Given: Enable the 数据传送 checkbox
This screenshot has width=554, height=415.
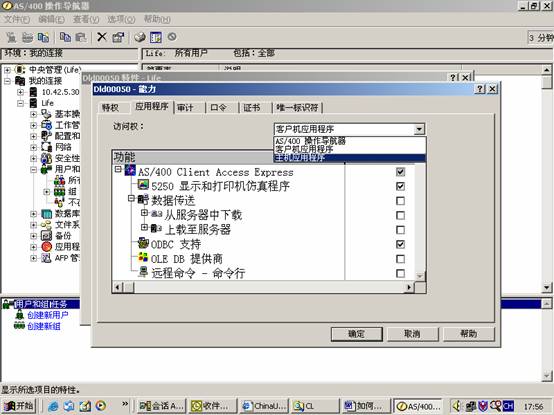Looking at the screenshot, I should click(400, 201).
